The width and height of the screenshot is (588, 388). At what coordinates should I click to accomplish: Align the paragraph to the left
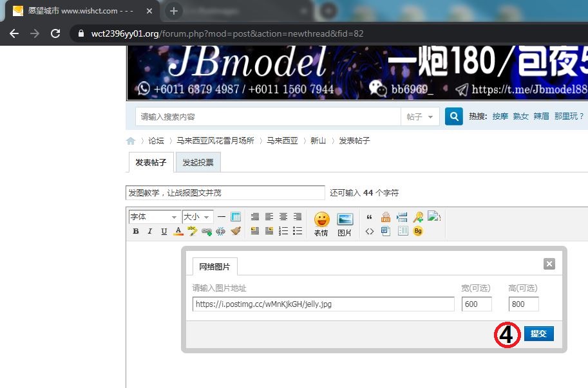pos(269,217)
